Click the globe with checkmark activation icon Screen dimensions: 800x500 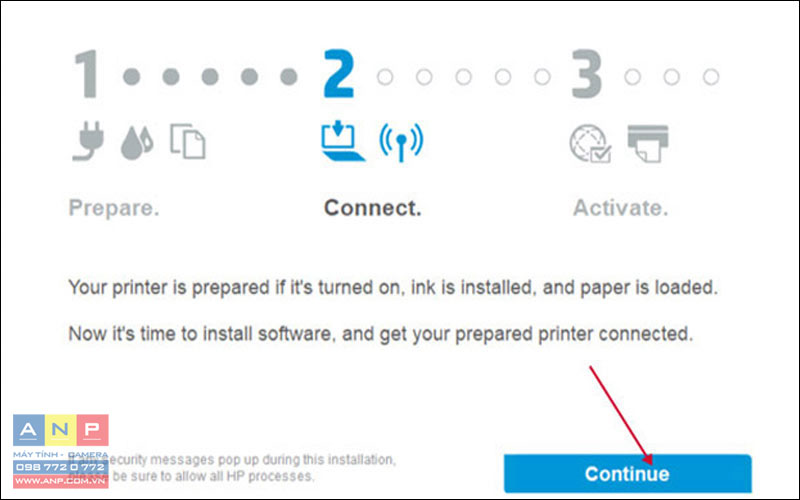[590, 143]
